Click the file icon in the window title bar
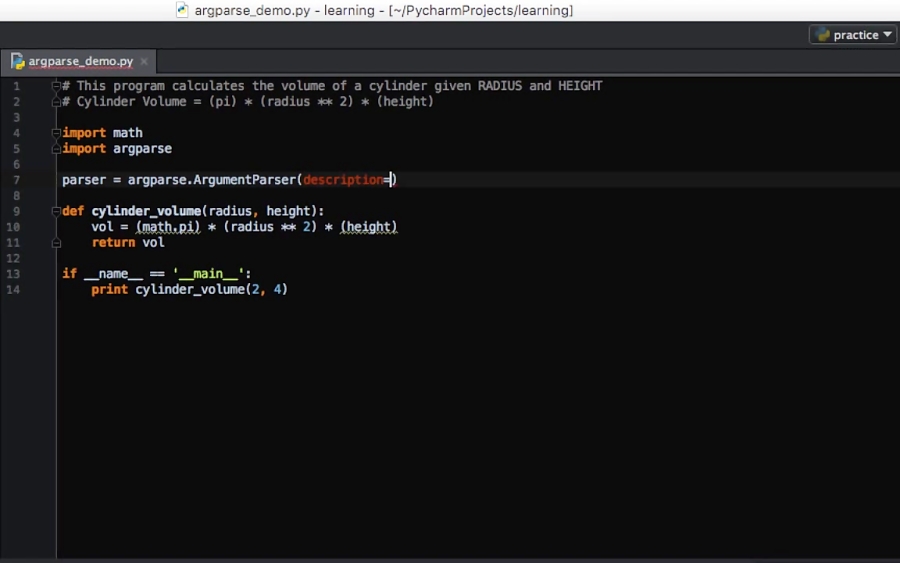The image size is (900, 563). coord(182,10)
